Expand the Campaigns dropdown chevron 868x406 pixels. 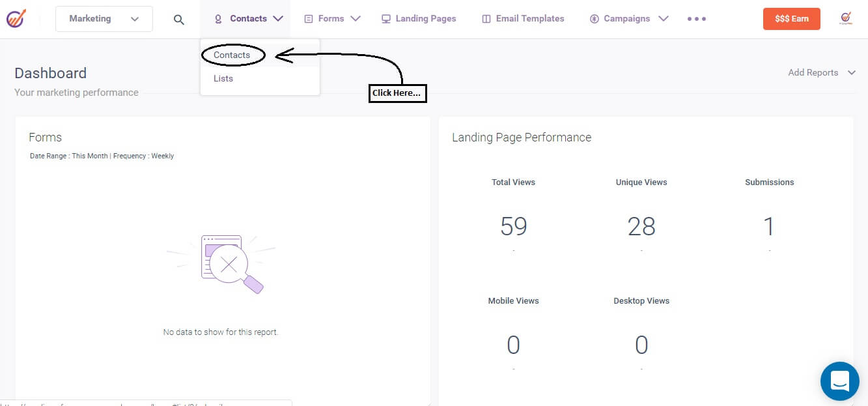click(x=664, y=19)
